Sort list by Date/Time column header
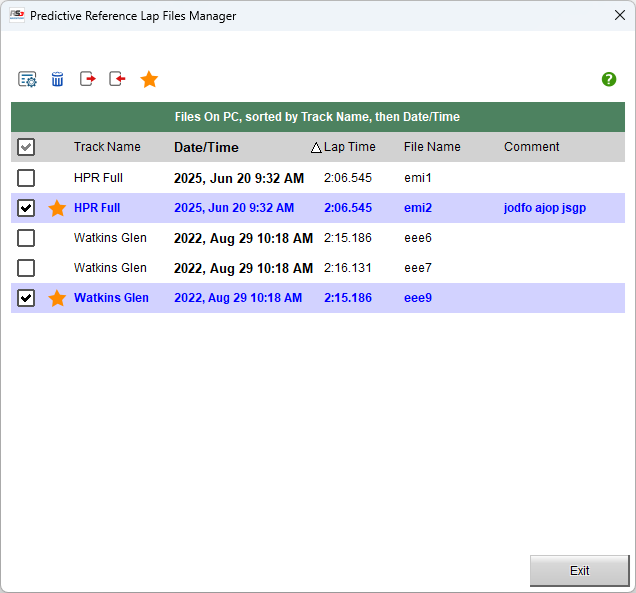Viewport: 636px width, 593px height. click(x=206, y=147)
